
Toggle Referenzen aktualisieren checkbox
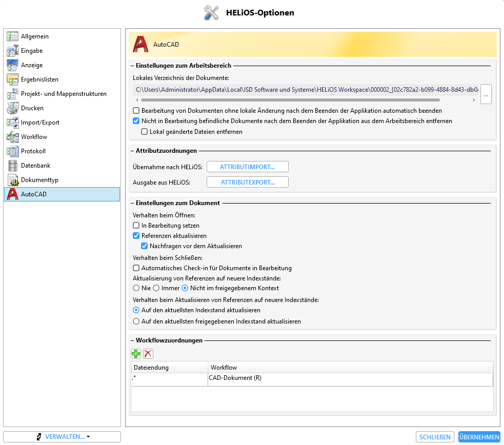coord(136,236)
